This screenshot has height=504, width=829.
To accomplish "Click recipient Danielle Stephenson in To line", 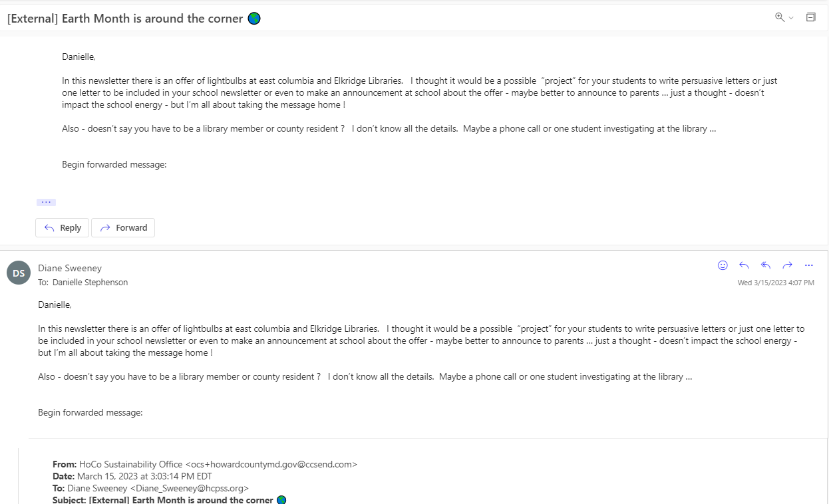I will click(90, 283).
